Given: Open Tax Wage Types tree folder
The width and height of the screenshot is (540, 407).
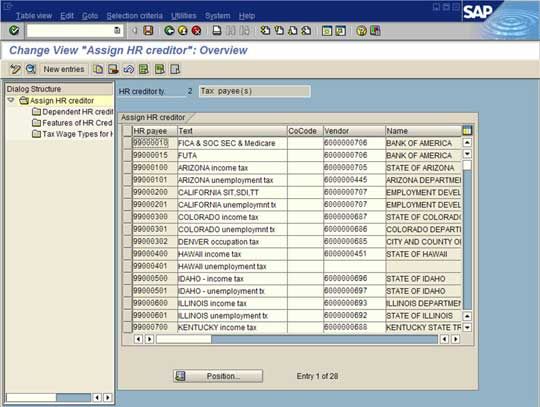Looking at the screenshot, I should point(72,134).
